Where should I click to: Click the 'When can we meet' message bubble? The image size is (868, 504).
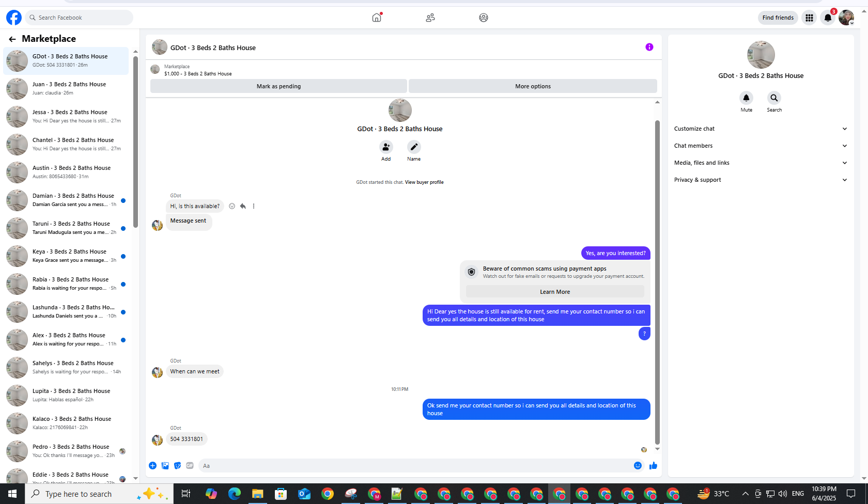[x=195, y=371]
